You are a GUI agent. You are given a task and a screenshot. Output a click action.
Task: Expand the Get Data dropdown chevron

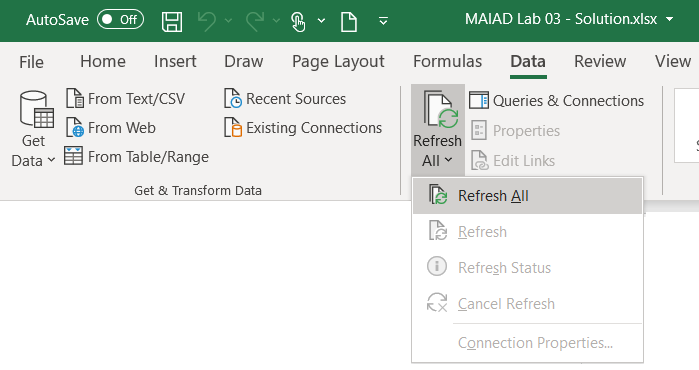pyautogui.click(x=51, y=160)
